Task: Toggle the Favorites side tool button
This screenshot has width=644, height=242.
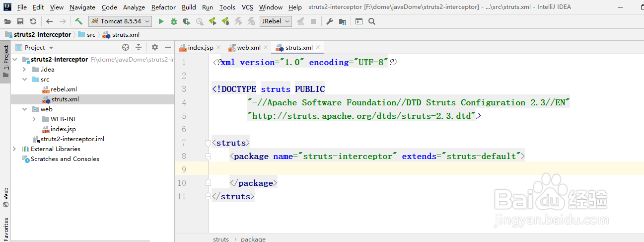Action: (5, 229)
